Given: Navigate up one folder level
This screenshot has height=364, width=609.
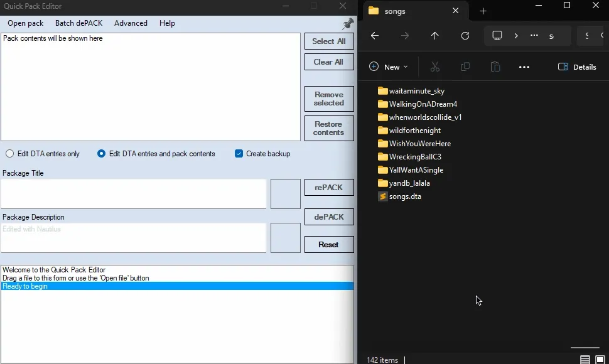Looking at the screenshot, I should click(x=434, y=36).
